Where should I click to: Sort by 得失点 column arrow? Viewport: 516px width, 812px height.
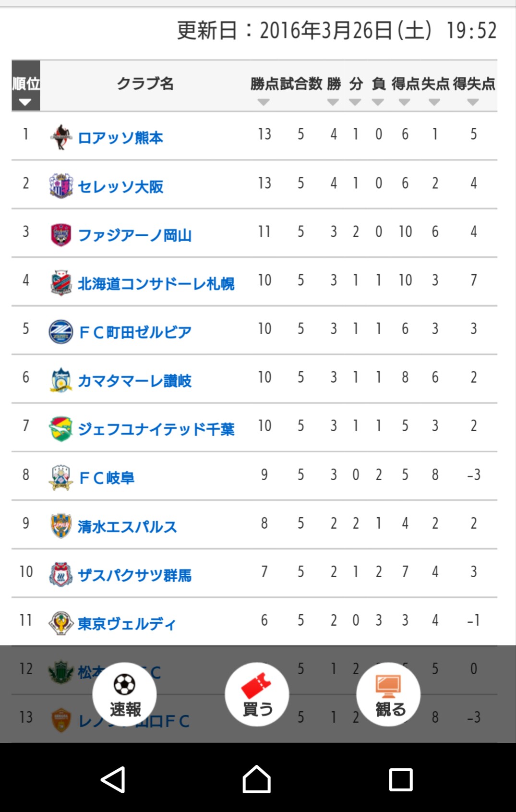(x=473, y=102)
